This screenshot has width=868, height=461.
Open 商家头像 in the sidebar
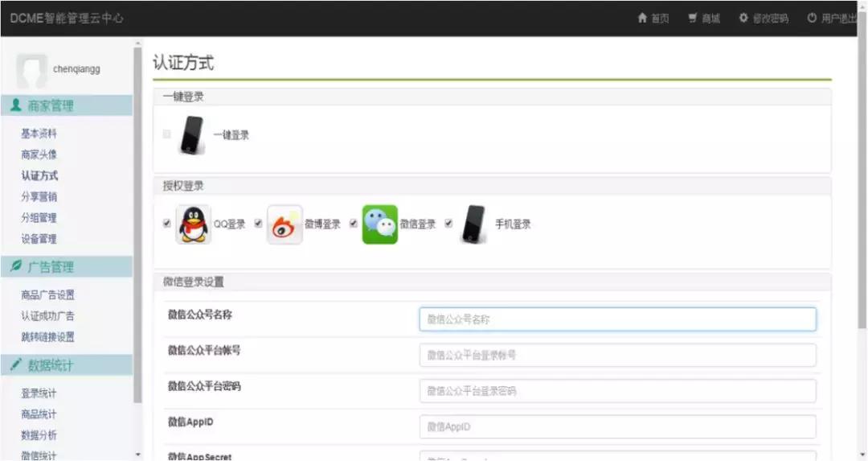pos(39,154)
